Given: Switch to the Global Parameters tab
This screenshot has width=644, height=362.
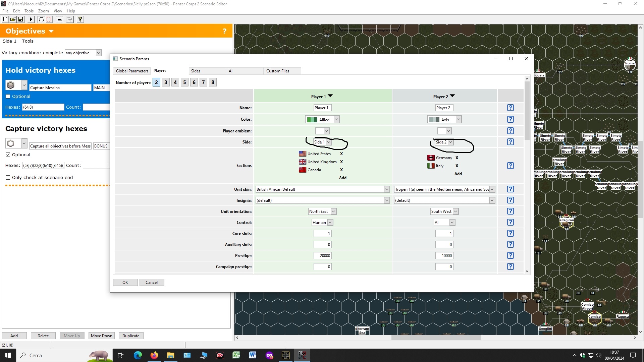Looking at the screenshot, I should coord(132,71).
